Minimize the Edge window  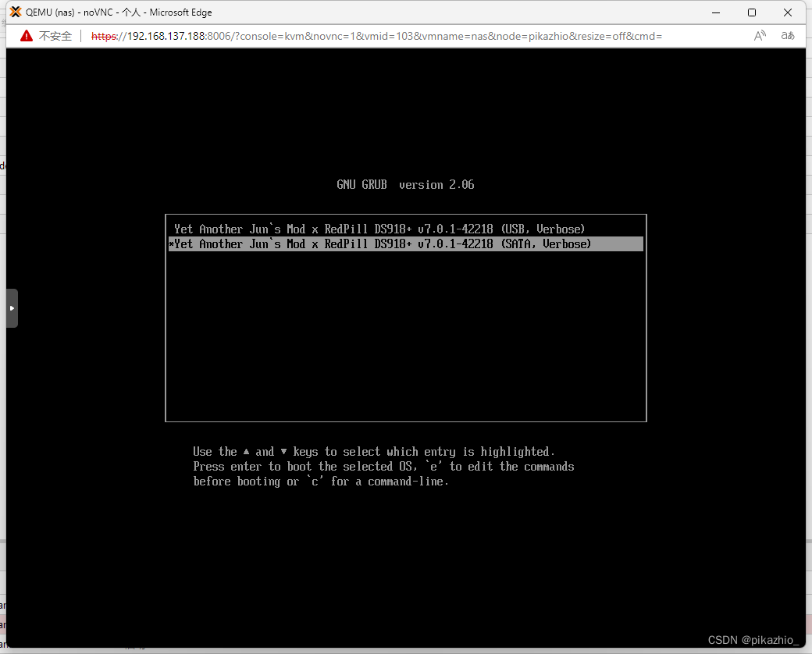click(716, 12)
